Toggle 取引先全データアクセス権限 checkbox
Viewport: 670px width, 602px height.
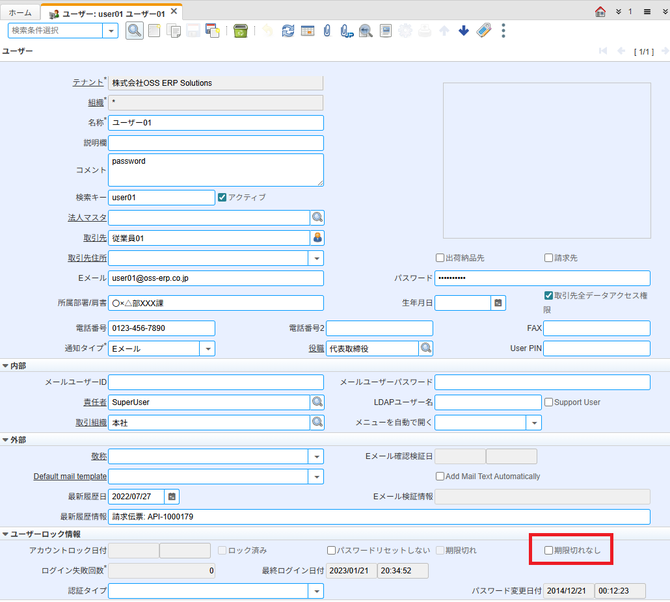[x=548, y=295]
